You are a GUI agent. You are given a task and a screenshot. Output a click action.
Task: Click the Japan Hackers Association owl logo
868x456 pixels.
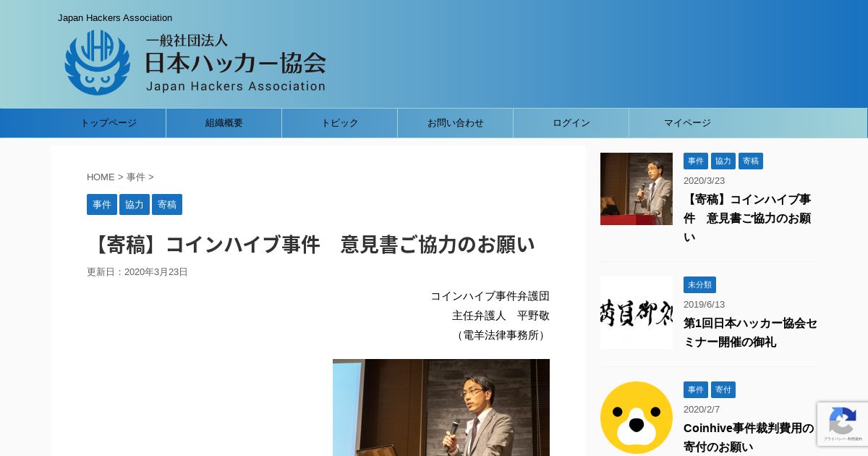coord(97,62)
